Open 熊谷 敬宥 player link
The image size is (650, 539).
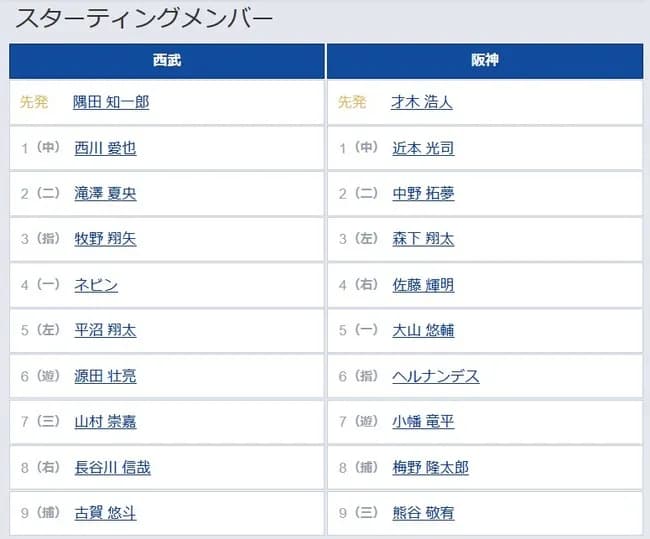(423, 513)
